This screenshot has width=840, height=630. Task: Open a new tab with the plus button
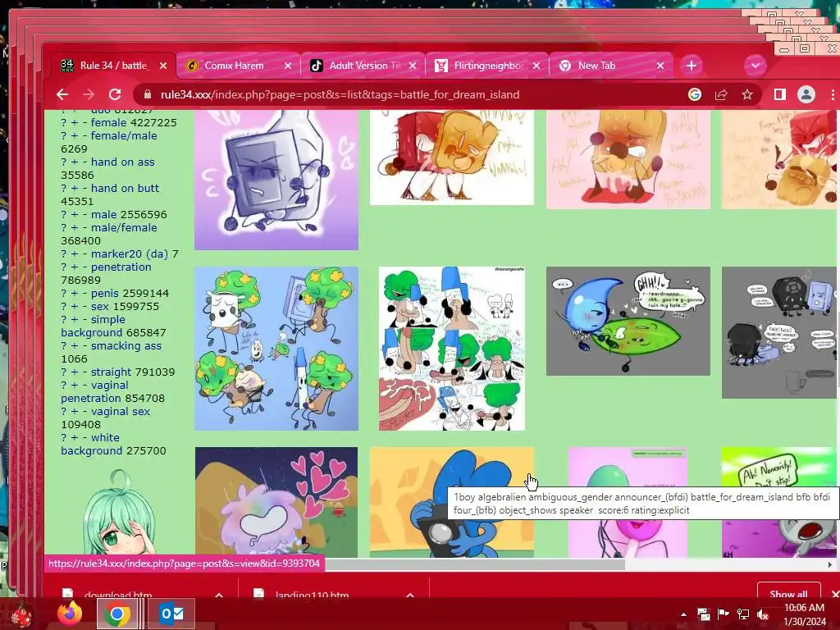pyautogui.click(x=691, y=66)
